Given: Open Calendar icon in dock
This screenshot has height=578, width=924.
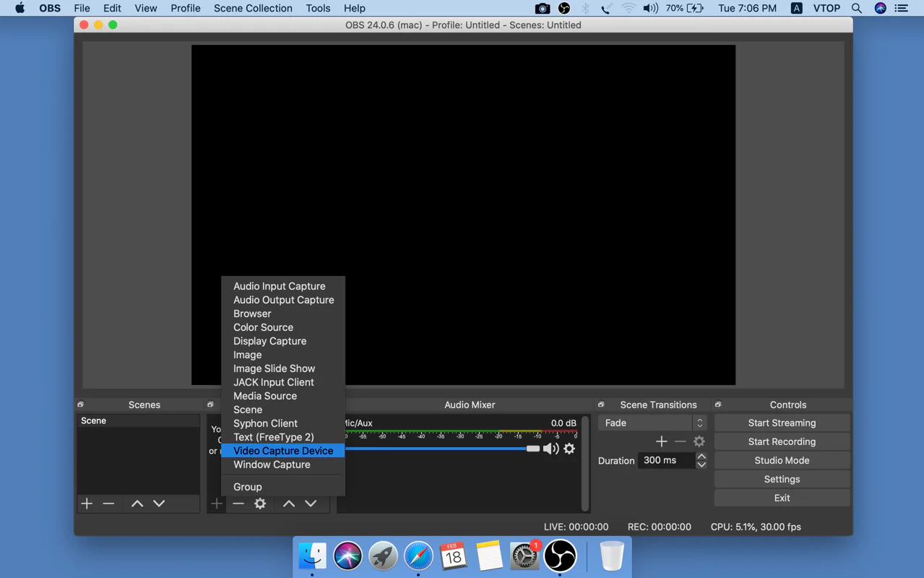Looking at the screenshot, I should tap(454, 556).
